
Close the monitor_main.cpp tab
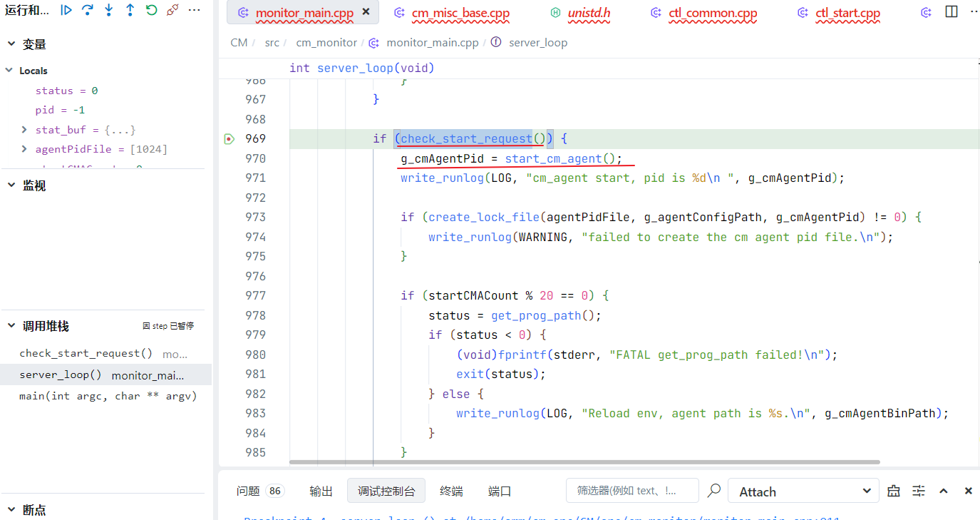click(x=366, y=12)
